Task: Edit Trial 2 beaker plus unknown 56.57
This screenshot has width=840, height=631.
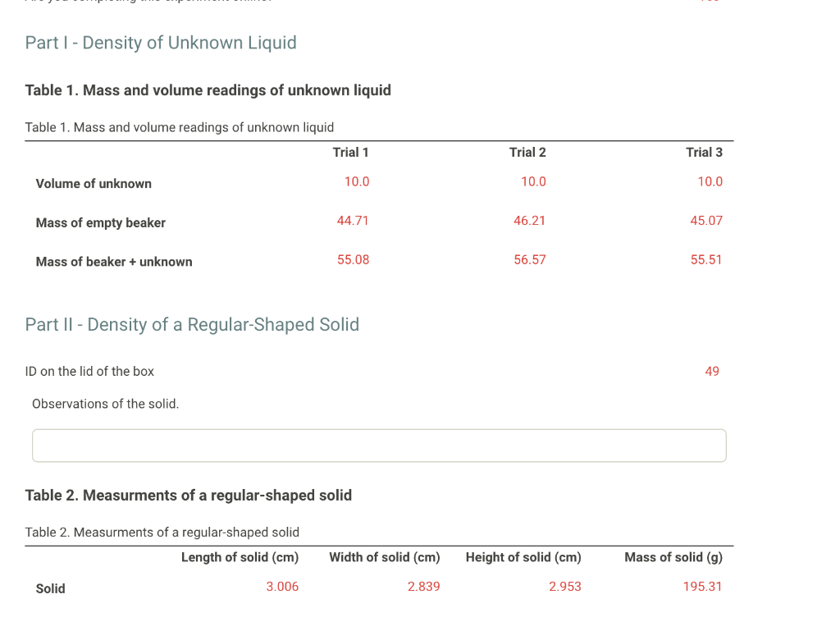Action: [x=530, y=259]
